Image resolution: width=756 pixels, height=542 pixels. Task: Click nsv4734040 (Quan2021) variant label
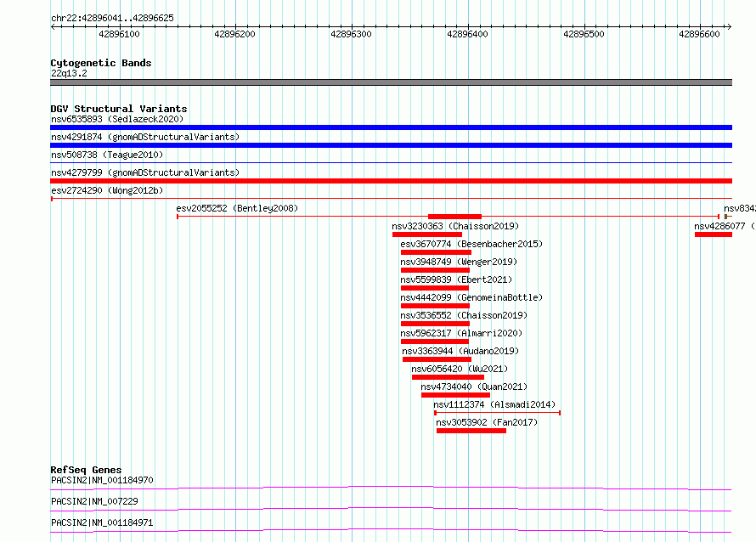(x=474, y=387)
